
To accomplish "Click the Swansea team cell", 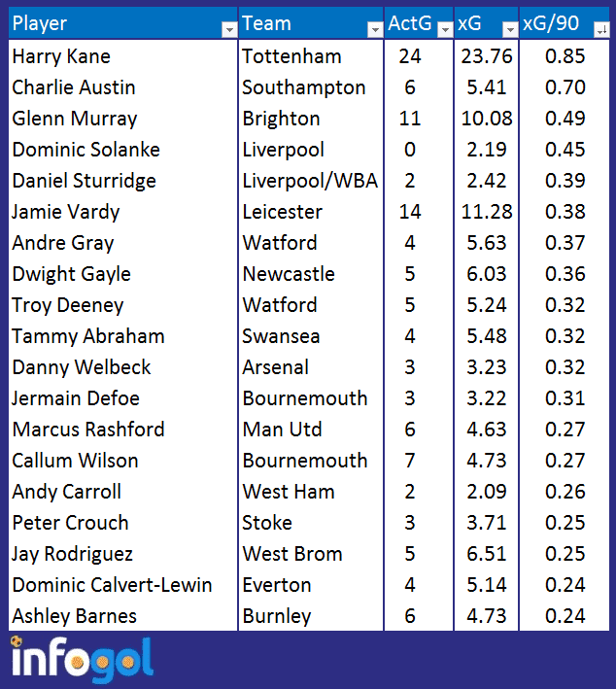I will pyautogui.click(x=311, y=336).
